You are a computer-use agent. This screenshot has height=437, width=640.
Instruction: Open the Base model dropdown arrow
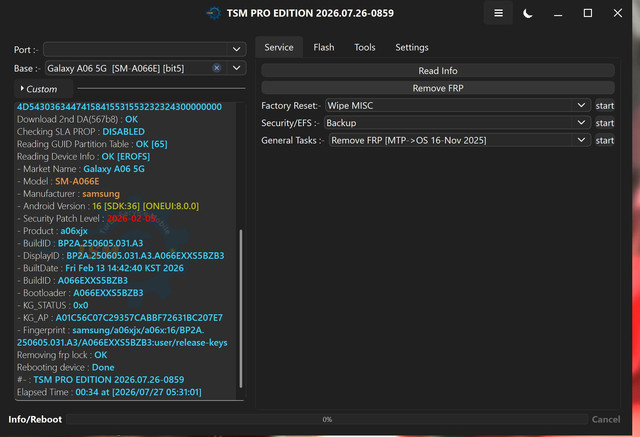(236, 68)
